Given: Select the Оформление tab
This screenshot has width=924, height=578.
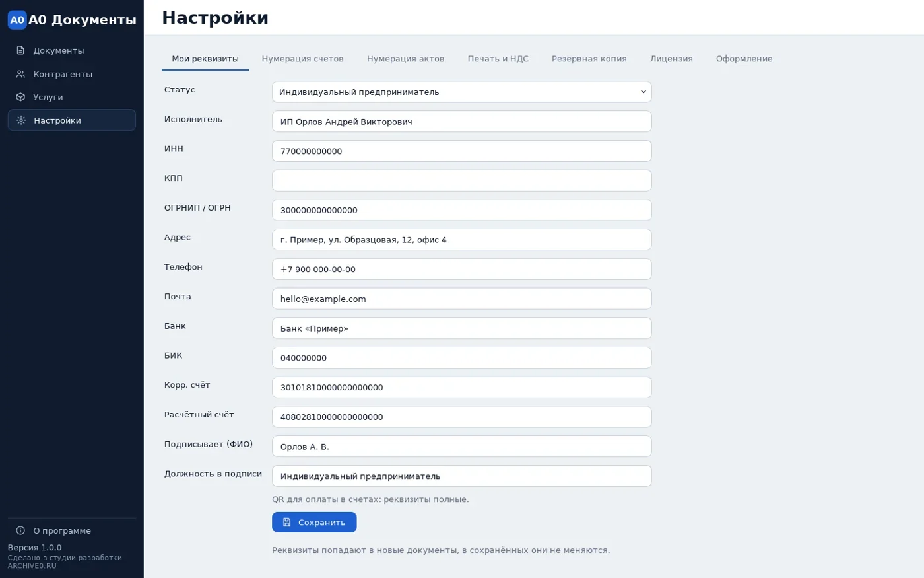Looking at the screenshot, I should (x=744, y=59).
